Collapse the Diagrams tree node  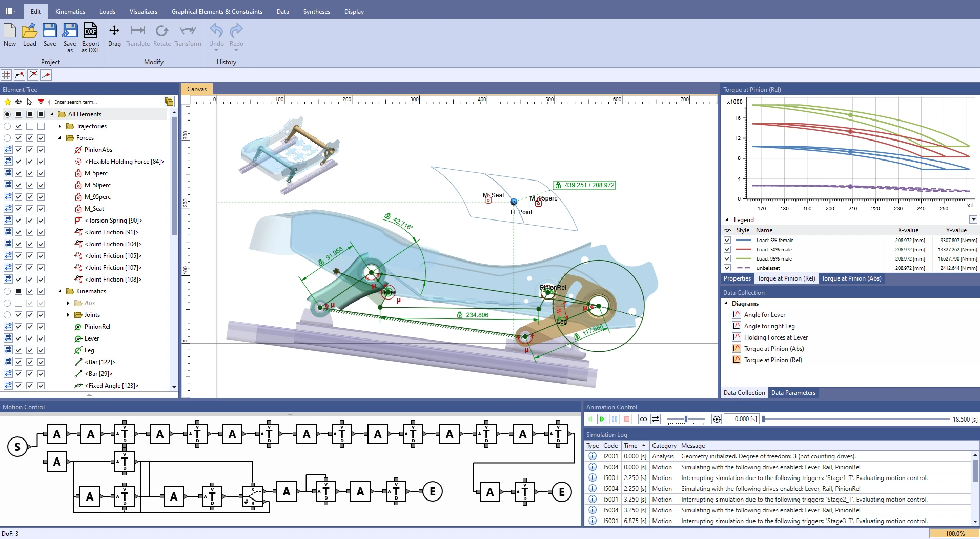(726, 304)
